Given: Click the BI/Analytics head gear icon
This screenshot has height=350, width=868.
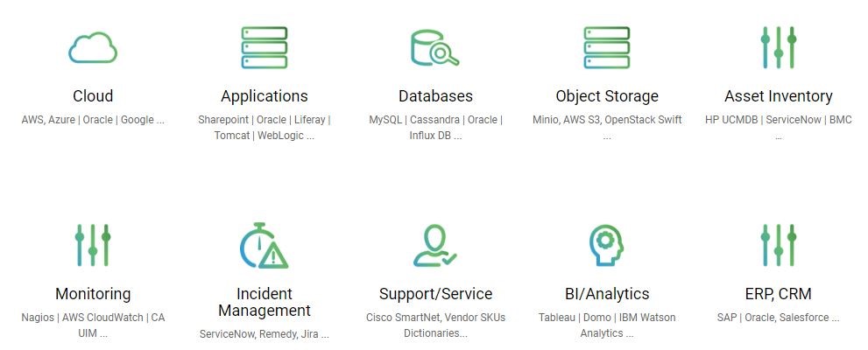Looking at the screenshot, I should 606,245.
